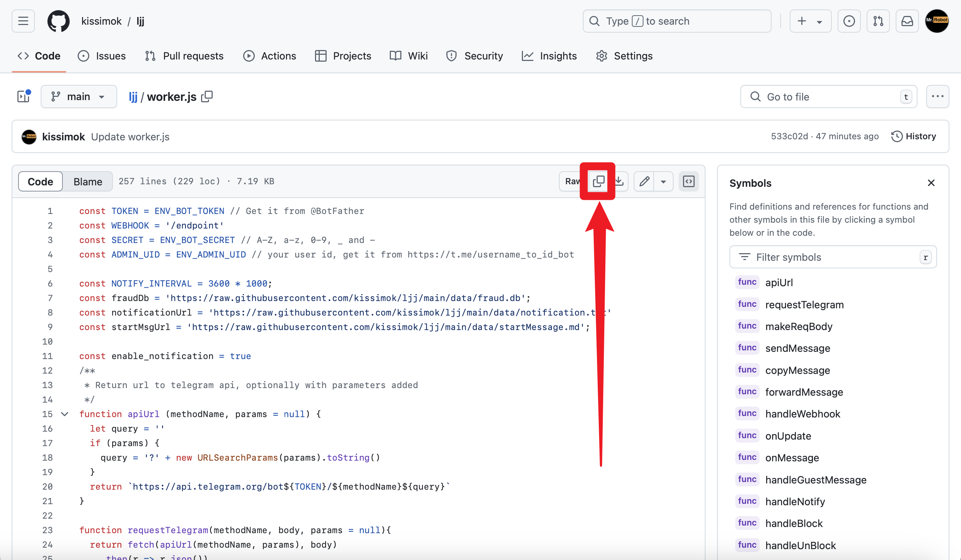The height and width of the screenshot is (560, 961).
Task: Open the repository Settings tab
Action: pos(624,56)
